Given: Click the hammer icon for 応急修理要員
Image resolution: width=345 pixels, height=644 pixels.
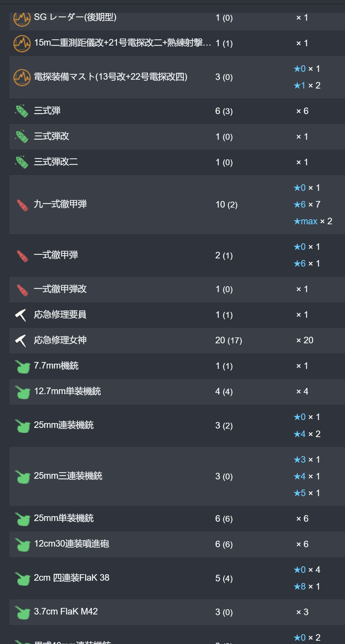Looking at the screenshot, I should [21, 315].
